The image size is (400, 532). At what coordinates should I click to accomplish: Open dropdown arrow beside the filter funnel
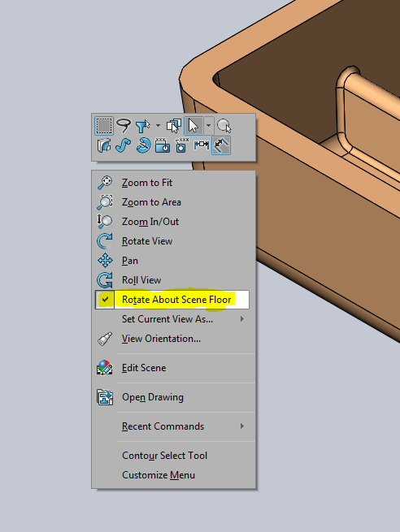[x=158, y=126]
